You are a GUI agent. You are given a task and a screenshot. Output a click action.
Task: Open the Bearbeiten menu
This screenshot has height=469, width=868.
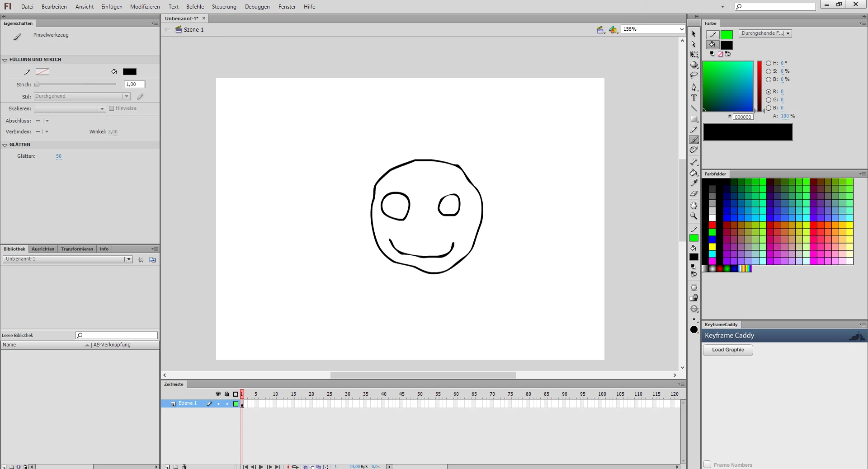pos(54,7)
